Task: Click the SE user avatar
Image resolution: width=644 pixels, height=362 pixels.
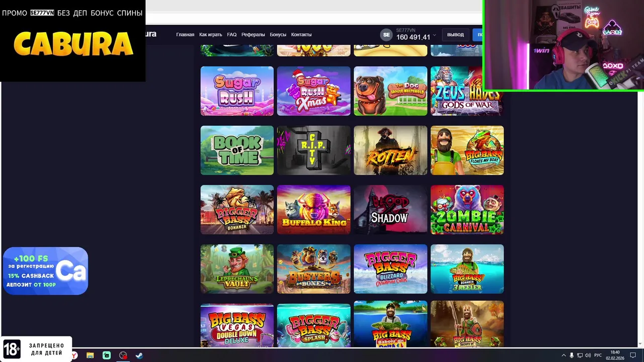Action: point(386,35)
